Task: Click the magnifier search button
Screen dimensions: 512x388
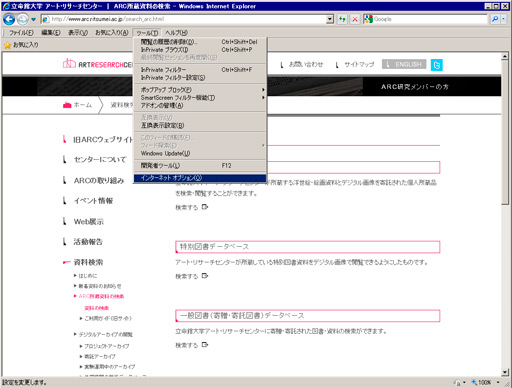Action: [x=495, y=19]
